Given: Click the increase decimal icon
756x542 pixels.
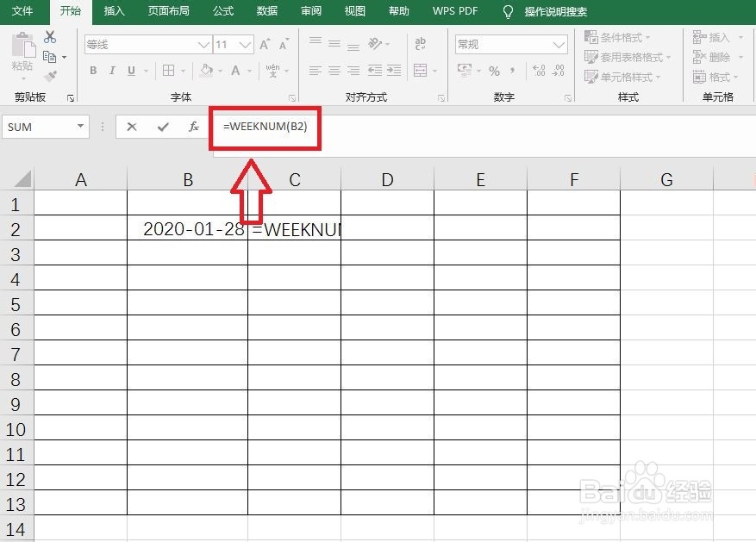Looking at the screenshot, I should click(x=539, y=71).
